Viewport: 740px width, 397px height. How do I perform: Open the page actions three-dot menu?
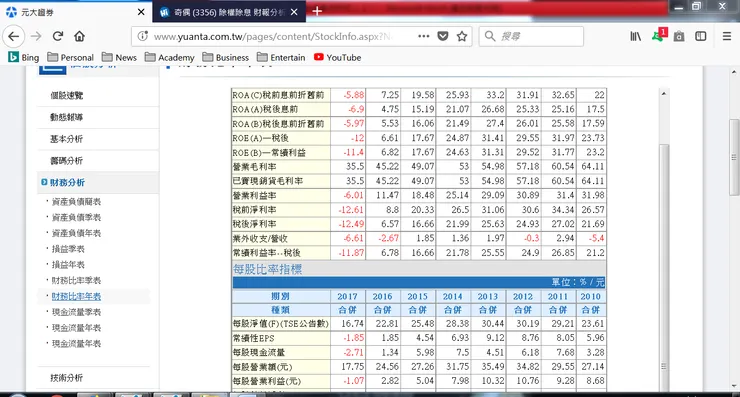423,36
